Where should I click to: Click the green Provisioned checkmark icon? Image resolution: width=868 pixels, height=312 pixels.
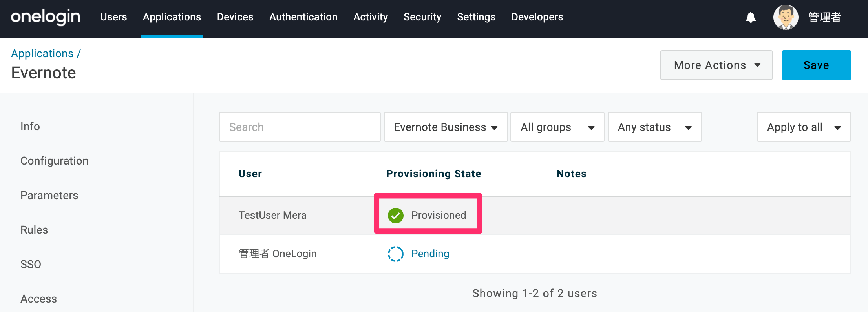pyautogui.click(x=396, y=215)
